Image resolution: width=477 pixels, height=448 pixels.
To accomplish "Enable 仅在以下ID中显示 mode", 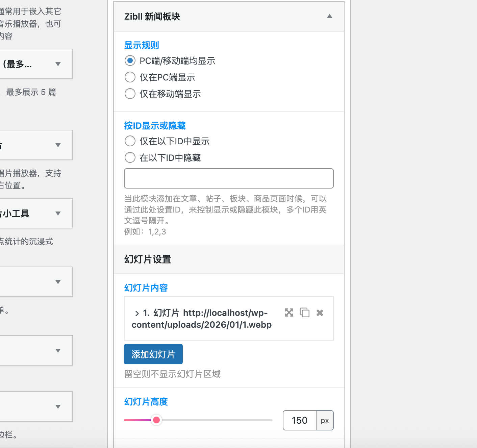I will pyautogui.click(x=130, y=141).
